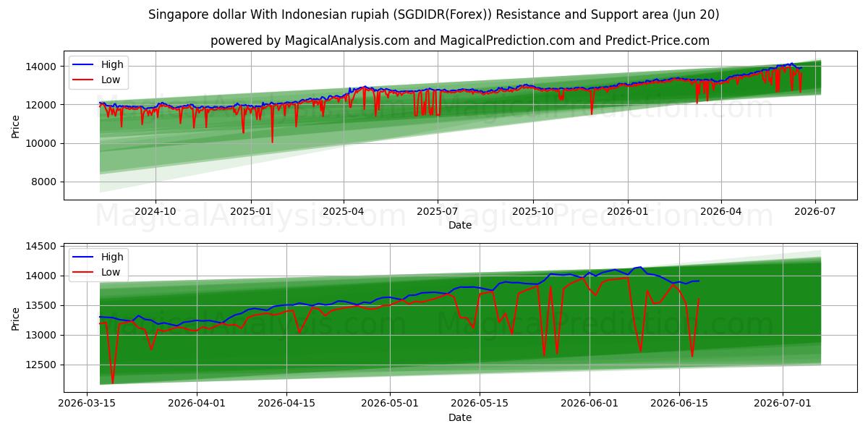Click the 2025-10 date tick
This screenshot has width=868, height=434.
(533, 210)
